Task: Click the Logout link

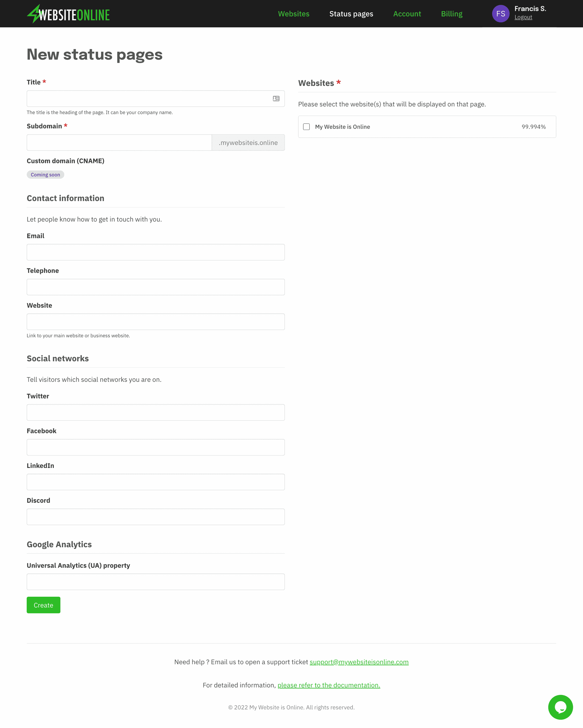Action: (523, 17)
